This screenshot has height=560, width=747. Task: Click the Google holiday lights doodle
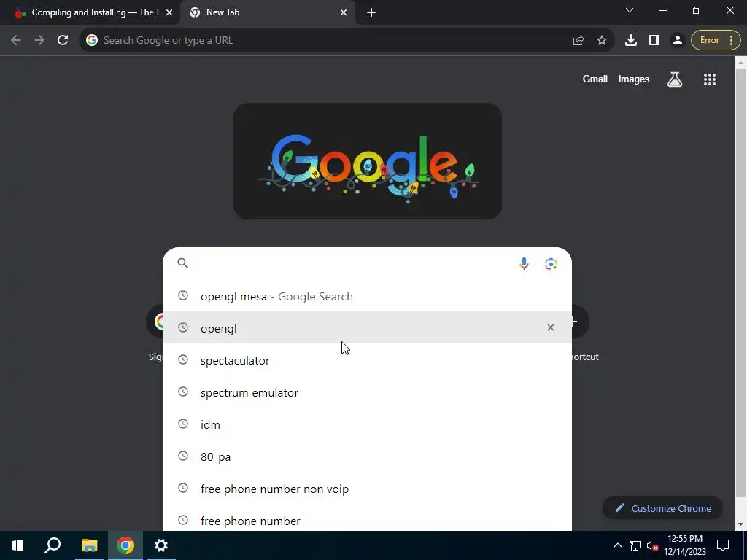[368, 161]
